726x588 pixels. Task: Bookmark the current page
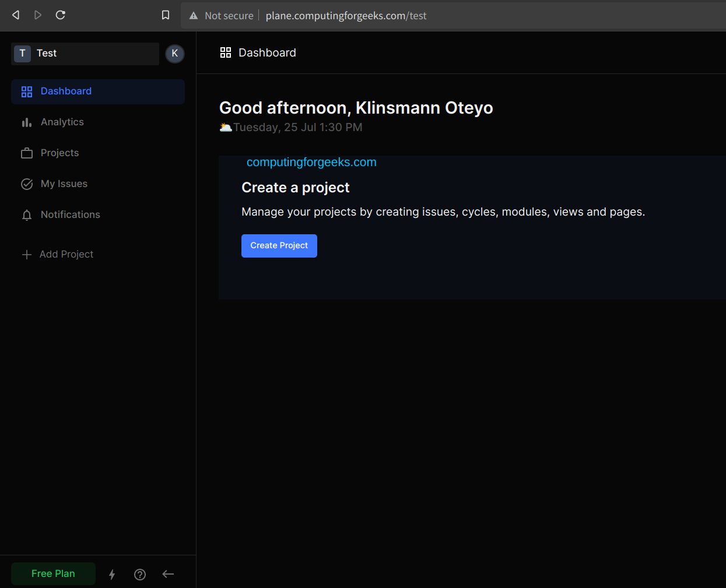pyautogui.click(x=165, y=15)
